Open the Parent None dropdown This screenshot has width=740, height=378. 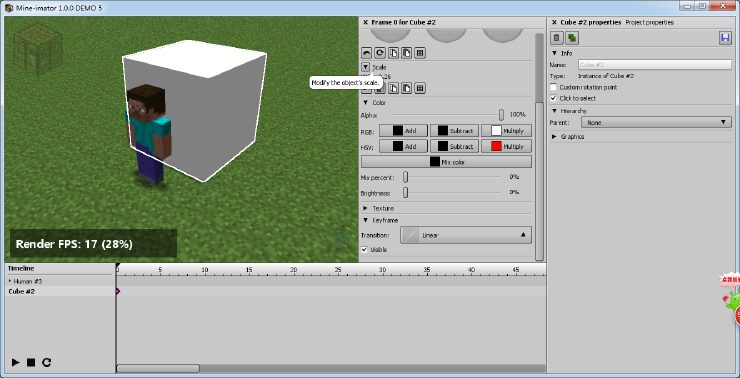(x=656, y=123)
